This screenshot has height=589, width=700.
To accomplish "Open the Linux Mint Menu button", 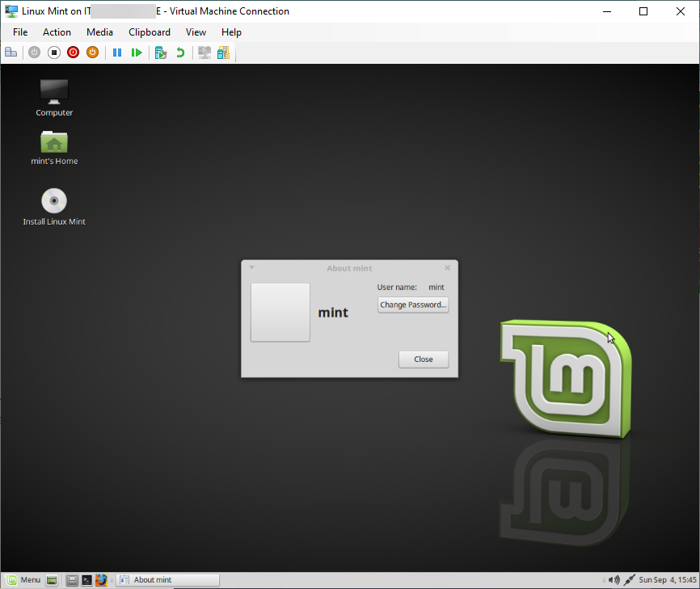I will click(23, 579).
